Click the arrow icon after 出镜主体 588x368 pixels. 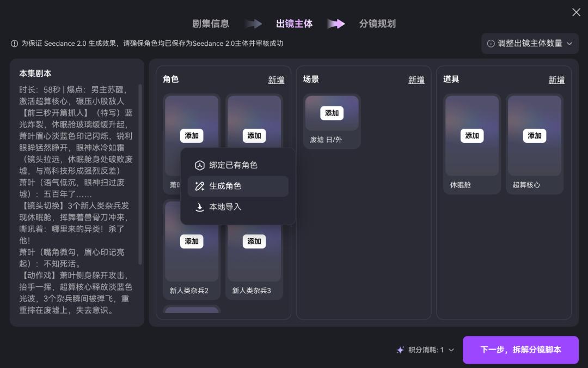[x=335, y=24]
